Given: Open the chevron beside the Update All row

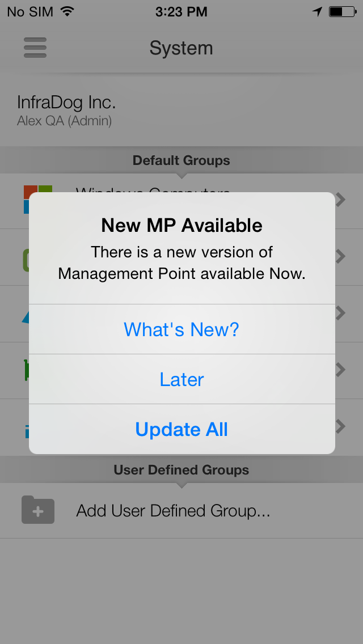Looking at the screenshot, I should click(x=341, y=426).
